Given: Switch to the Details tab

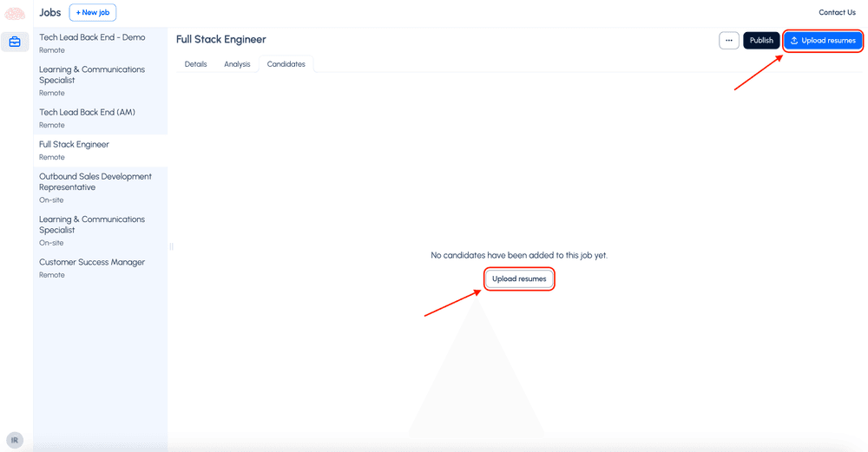Looking at the screenshot, I should click(x=196, y=64).
